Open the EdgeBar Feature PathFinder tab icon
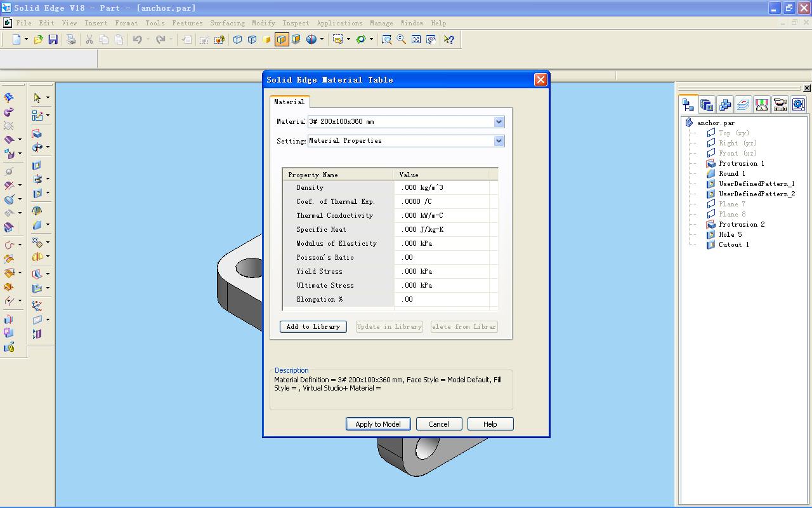812x508 pixels. pyautogui.click(x=688, y=104)
